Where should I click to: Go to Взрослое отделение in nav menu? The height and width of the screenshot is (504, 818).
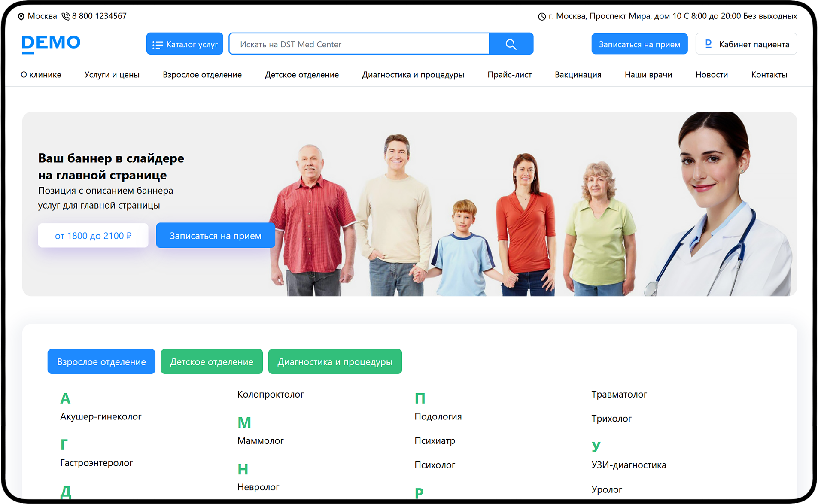(202, 75)
